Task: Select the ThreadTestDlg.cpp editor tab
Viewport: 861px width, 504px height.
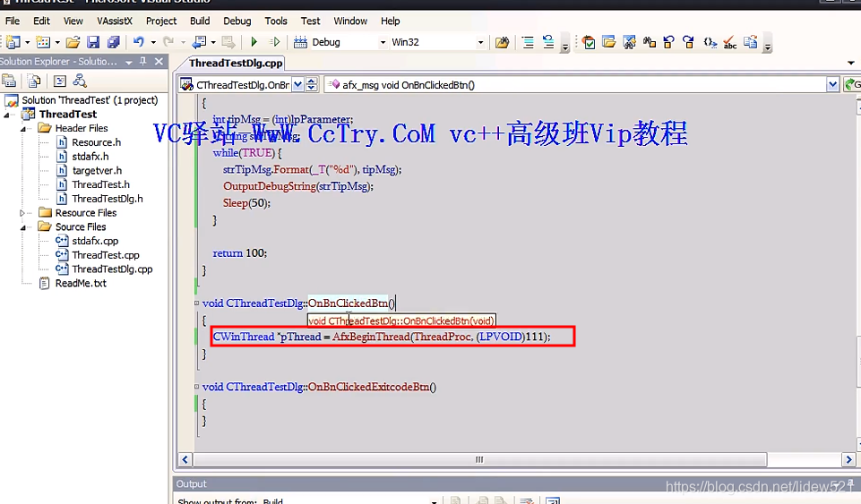Action: (x=236, y=63)
